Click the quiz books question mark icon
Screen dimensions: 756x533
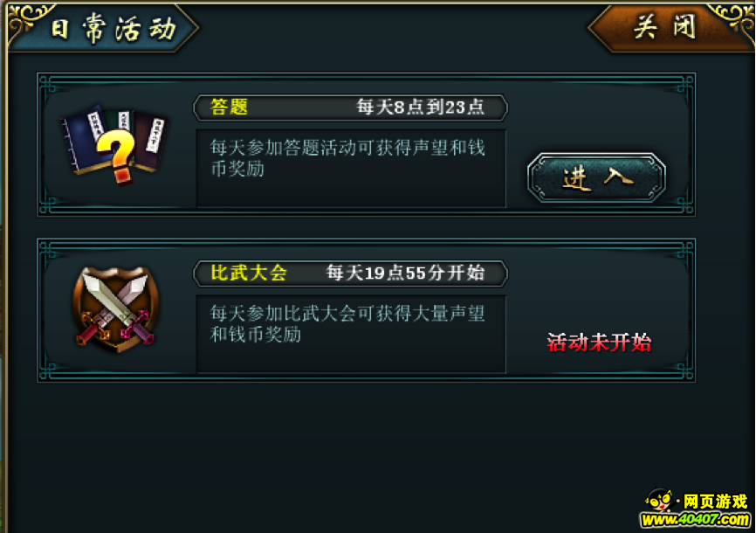[x=114, y=144]
